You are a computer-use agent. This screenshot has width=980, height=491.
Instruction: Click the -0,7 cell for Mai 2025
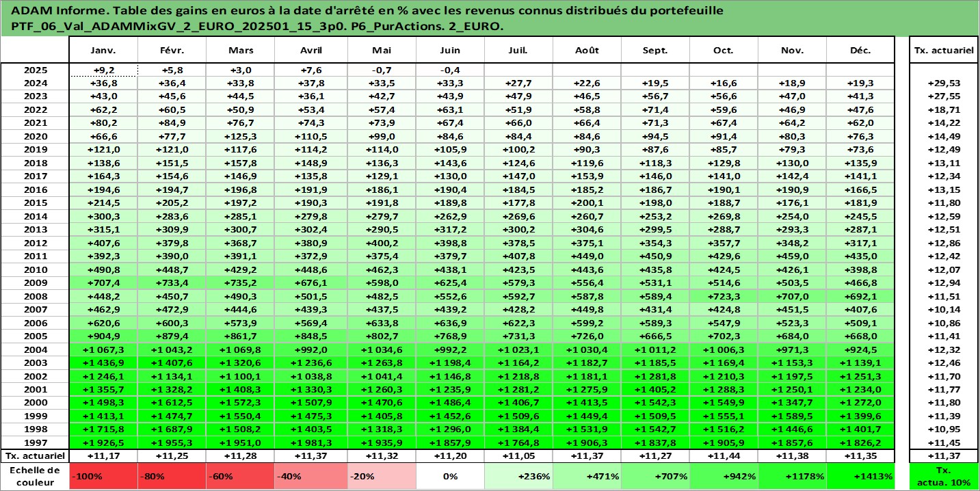[382, 70]
